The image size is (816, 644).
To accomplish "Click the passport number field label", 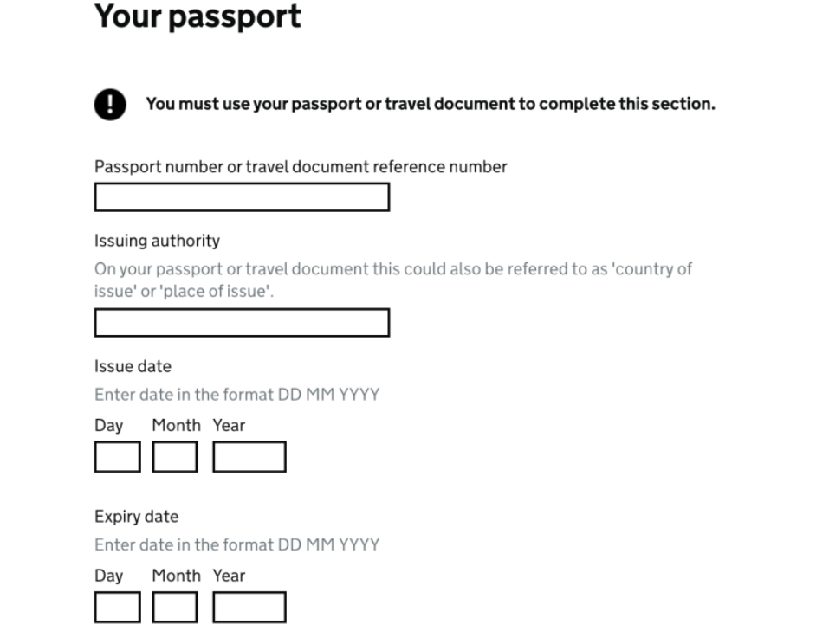I will [x=301, y=167].
